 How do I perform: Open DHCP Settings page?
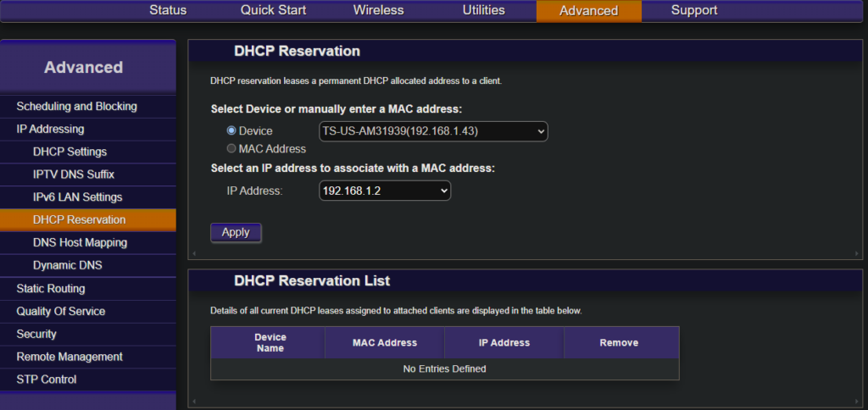[x=70, y=152]
